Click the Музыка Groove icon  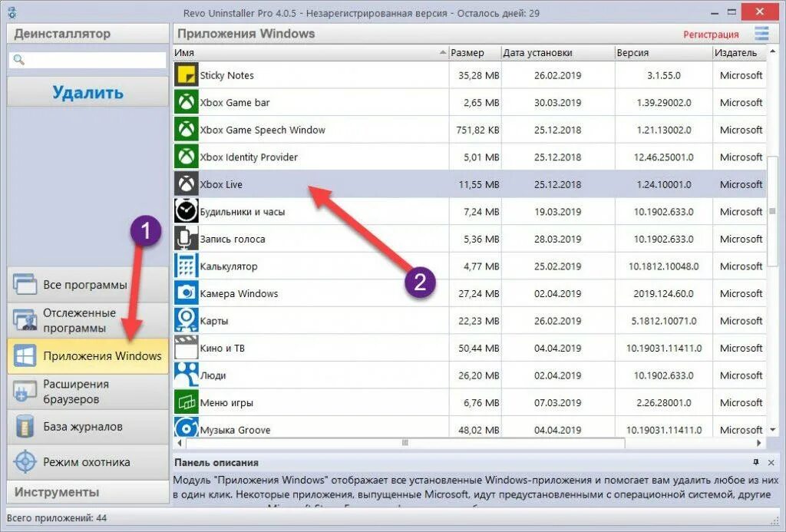click(x=186, y=427)
